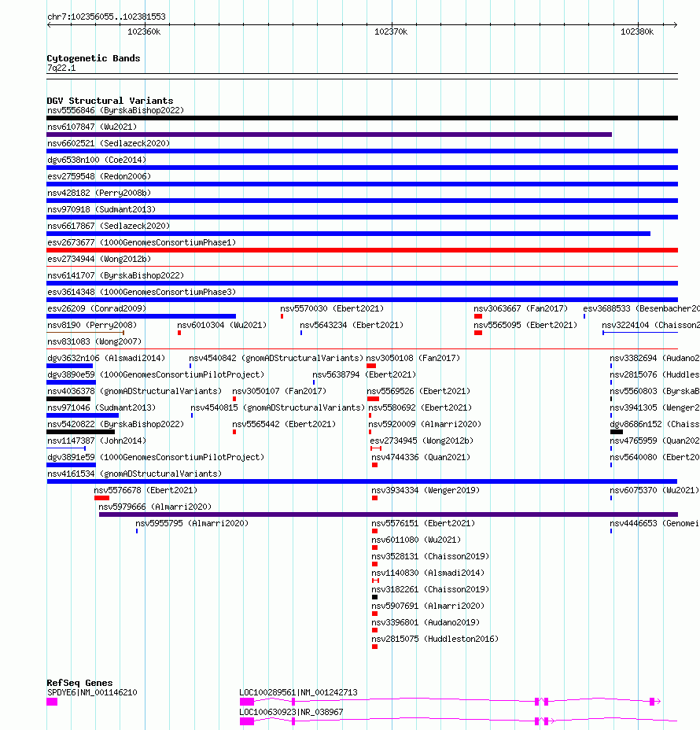
Task: Open variant nsv5576678 (Ebert2021)
Action: point(146,490)
